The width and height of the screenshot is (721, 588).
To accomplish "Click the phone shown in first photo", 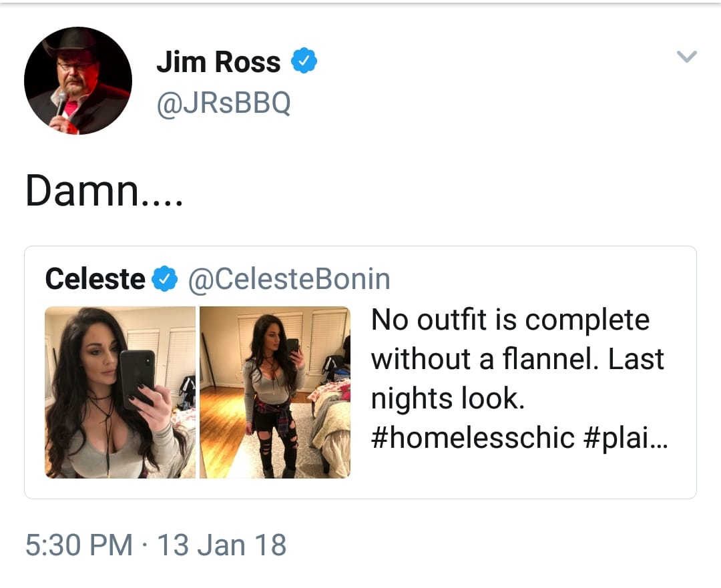I will (x=137, y=378).
